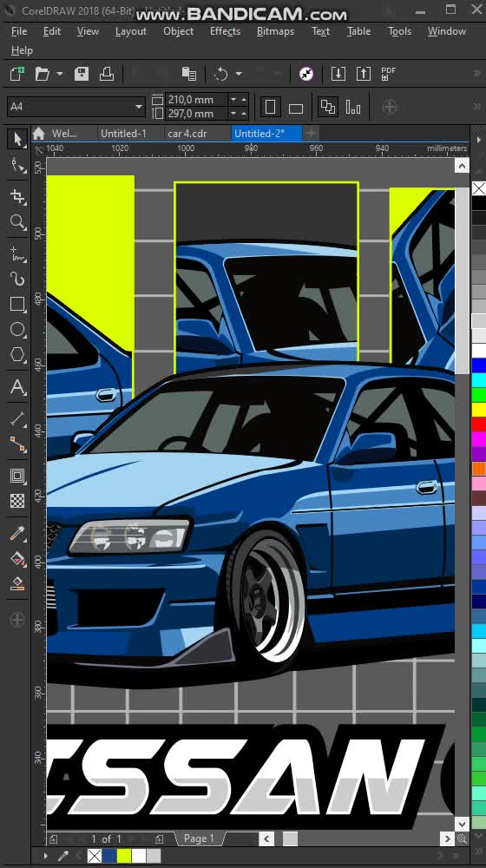Open the navigator zoom icon at scrollbar corner
The height and width of the screenshot is (868, 486).
462,838
